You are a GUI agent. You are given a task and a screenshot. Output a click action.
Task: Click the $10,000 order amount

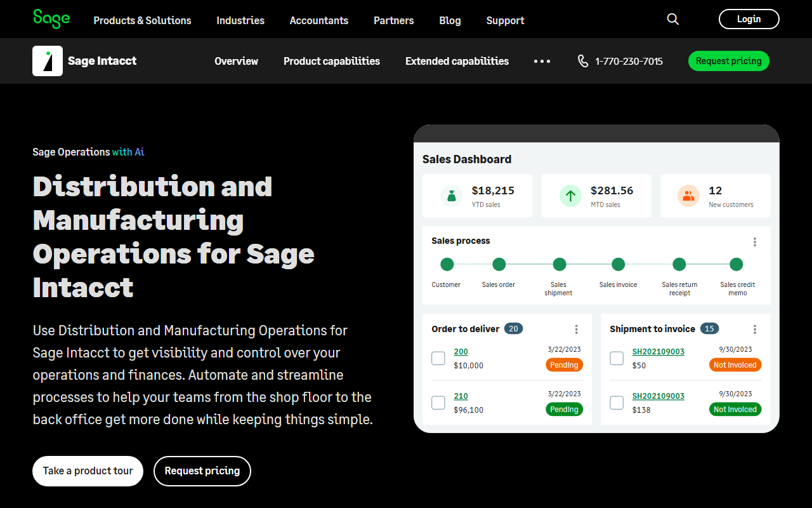pyautogui.click(x=469, y=366)
